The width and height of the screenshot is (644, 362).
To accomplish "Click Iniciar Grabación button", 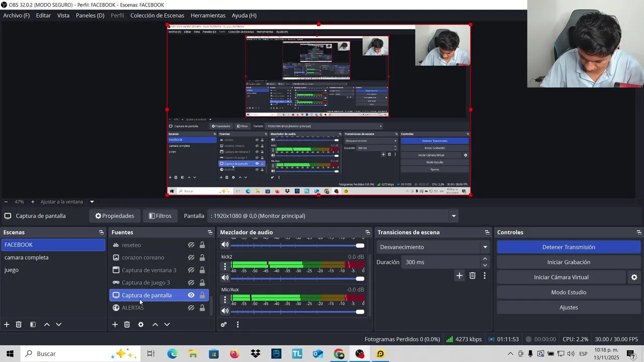I will (569, 262).
